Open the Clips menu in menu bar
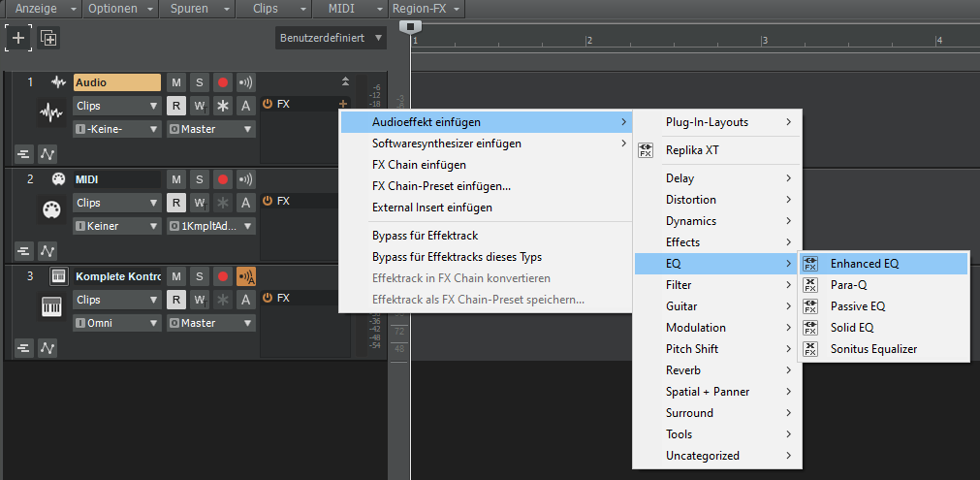980x480 pixels. point(273,9)
